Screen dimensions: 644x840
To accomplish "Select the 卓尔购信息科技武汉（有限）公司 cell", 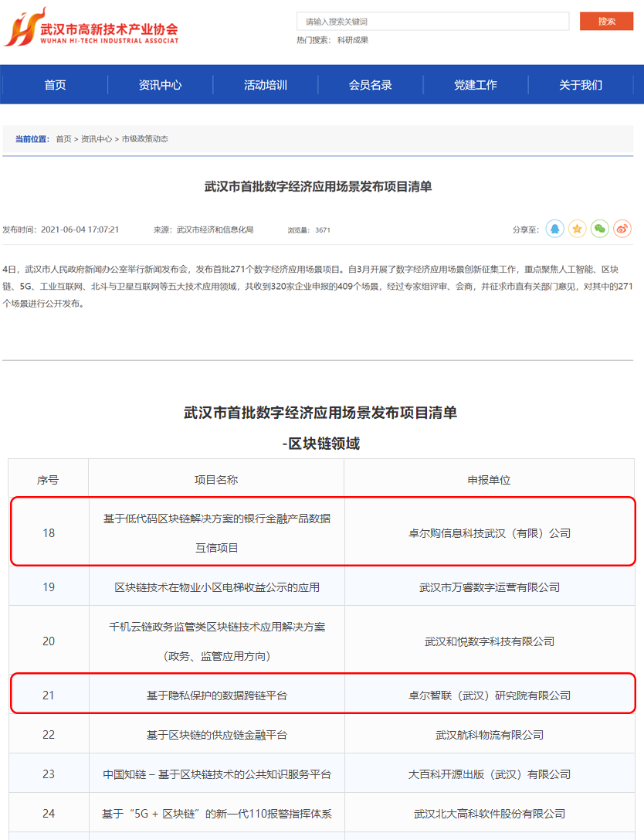I will [490, 532].
